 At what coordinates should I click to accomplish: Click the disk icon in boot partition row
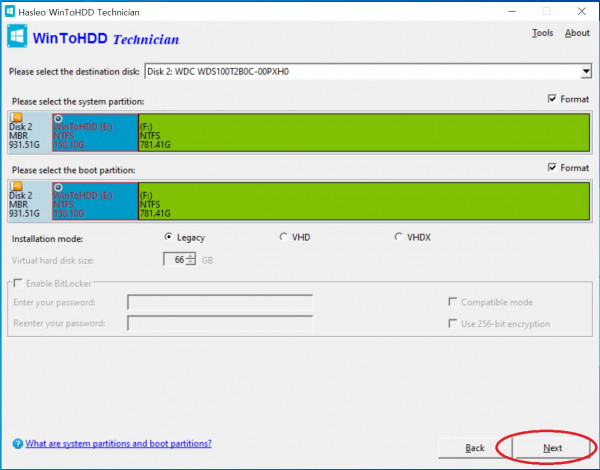pos(16,186)
